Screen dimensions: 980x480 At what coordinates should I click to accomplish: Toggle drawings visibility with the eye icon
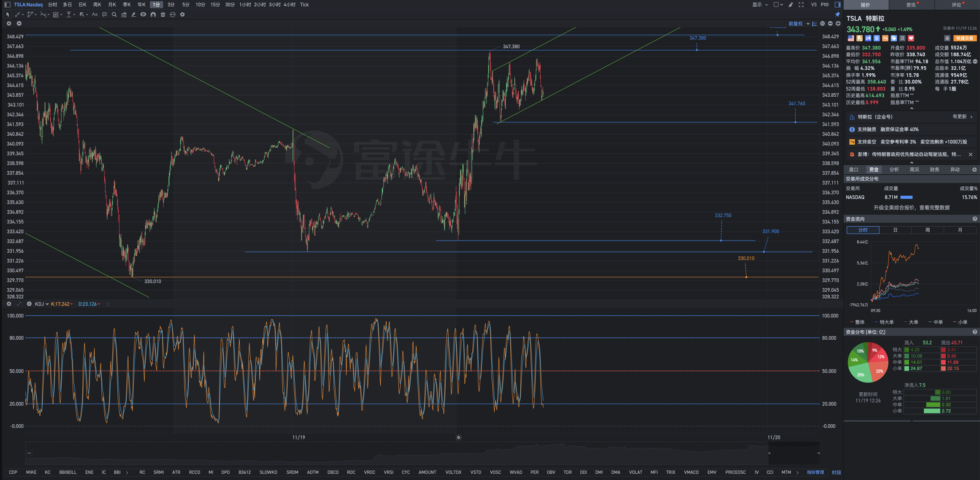click(143, 14)
